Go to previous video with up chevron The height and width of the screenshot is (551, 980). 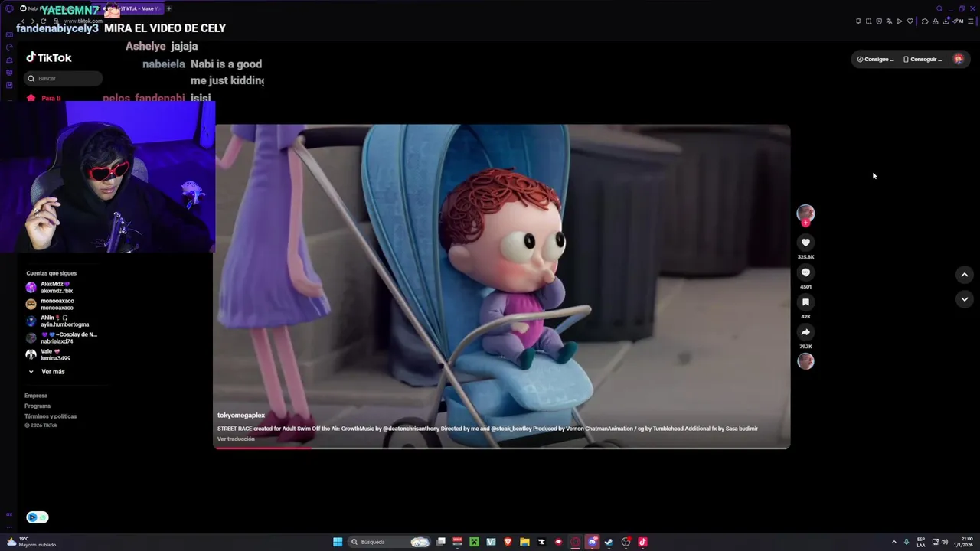[965, 275]
